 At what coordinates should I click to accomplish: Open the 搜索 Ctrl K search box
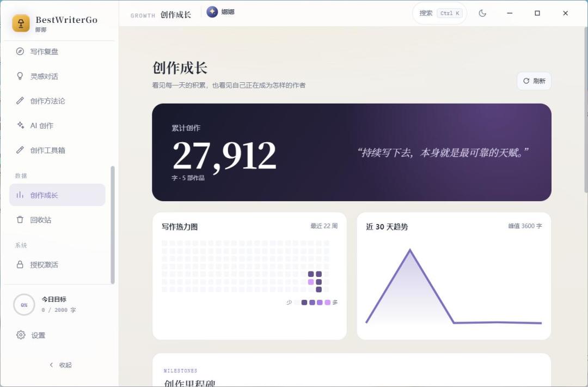point(439,13)
